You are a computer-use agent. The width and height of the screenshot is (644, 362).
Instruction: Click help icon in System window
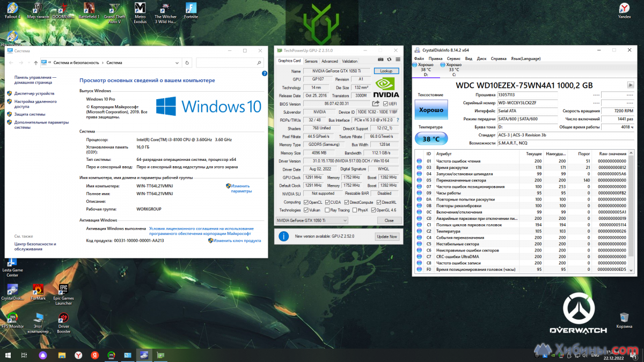coord(265,73)
